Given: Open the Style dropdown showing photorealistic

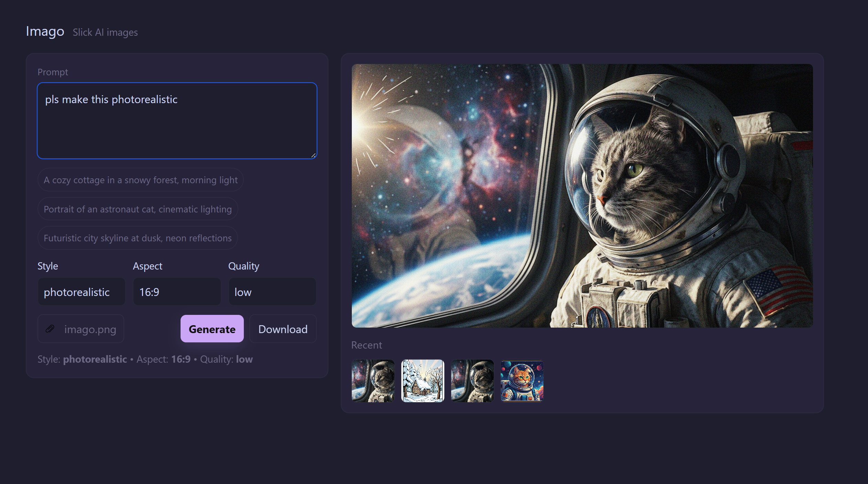Looking at the screenshot, I should [x=82, y=292].
